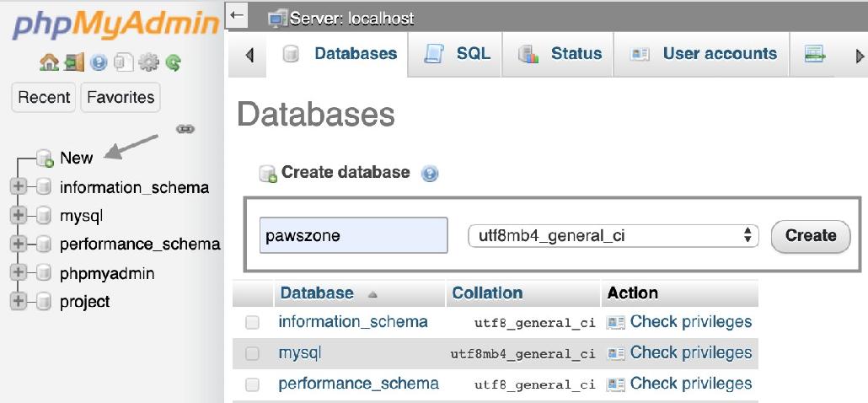
Task: Open navigation panel settings gear icon
Action: pyautogui.click(x=148, y=63)
